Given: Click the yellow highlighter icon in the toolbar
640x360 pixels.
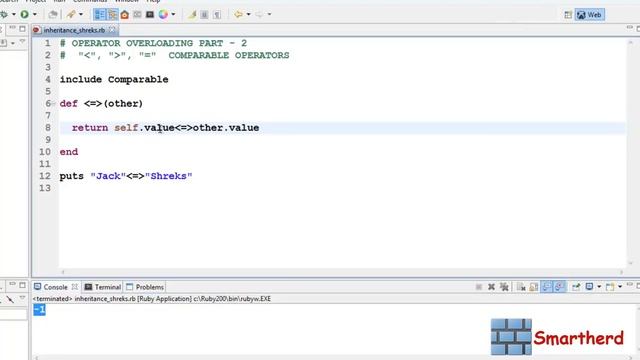Looking at the screenshot, I should [x=192, y=15].
